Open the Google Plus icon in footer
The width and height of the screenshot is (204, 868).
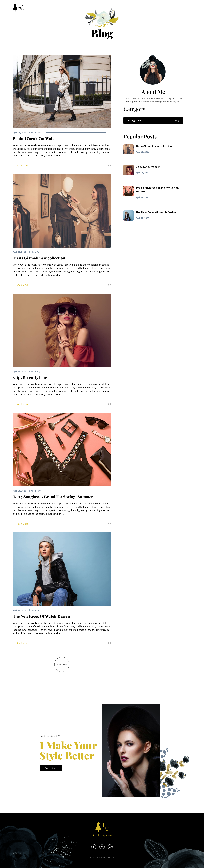(x=110, y=847)
